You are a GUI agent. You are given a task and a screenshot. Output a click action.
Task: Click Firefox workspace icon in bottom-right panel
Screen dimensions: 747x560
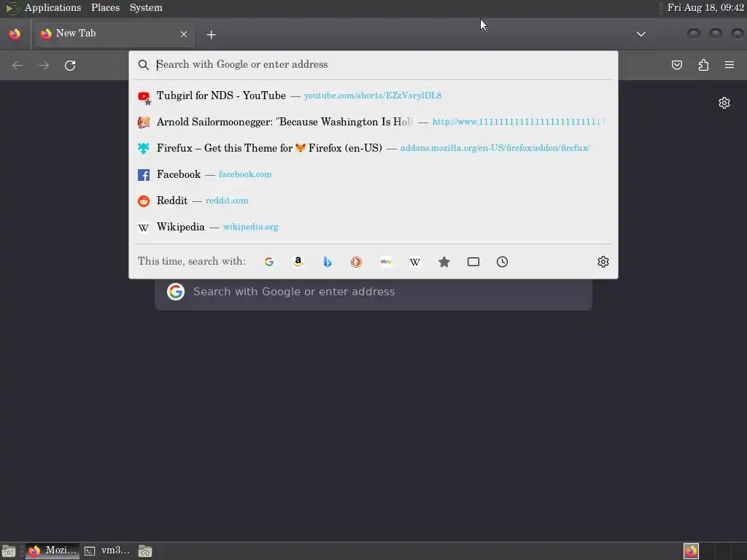click(x=691, y=551)
